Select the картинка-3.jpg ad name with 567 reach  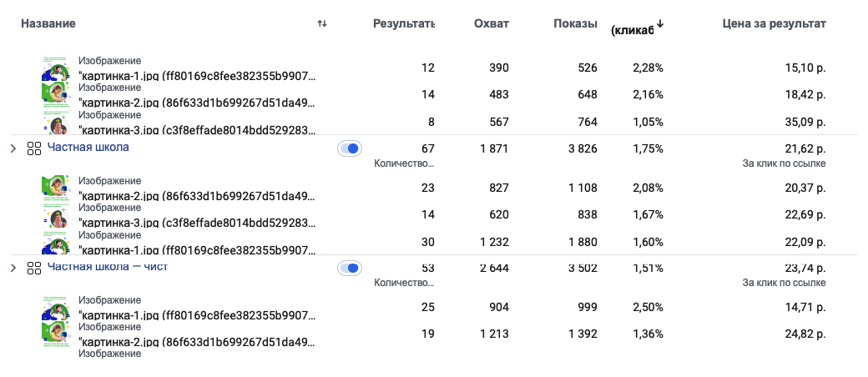click(x=196, y=128)
